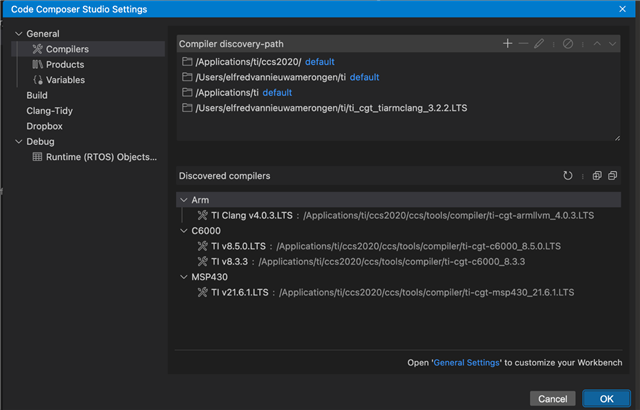Collapse all discovered compiler groups
Viewport: 640px width, 410px height.
pos(612,176)
